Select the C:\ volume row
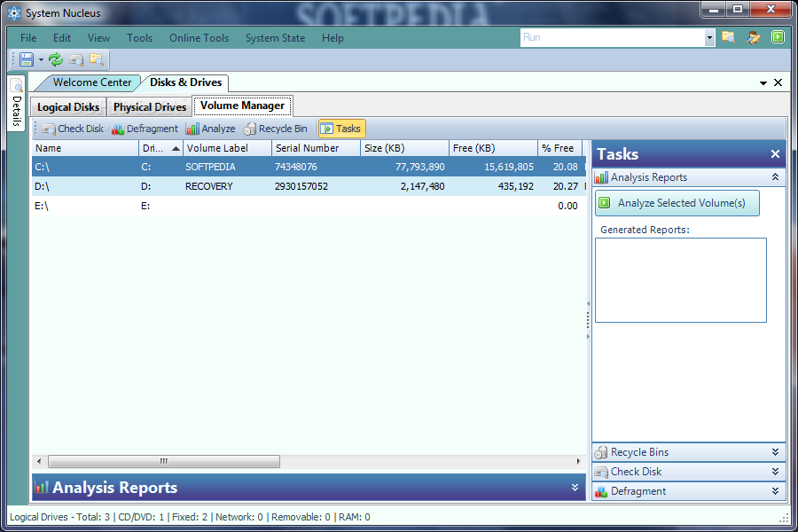The height and width of the screenshot is (532, 798). pyautogui.click(x=309, y=167)
